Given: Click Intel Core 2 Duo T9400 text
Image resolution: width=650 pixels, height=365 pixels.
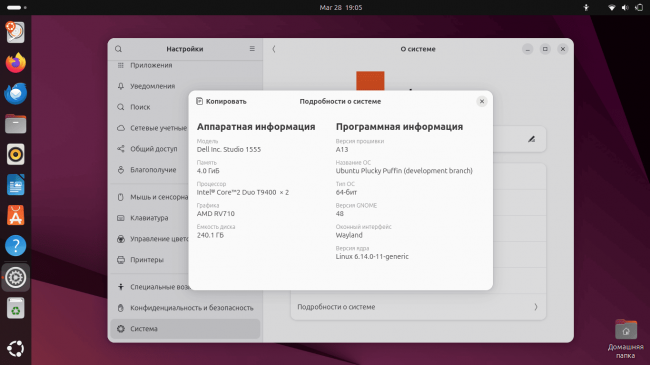Looking at the screenshot, I should coord(243,192).
